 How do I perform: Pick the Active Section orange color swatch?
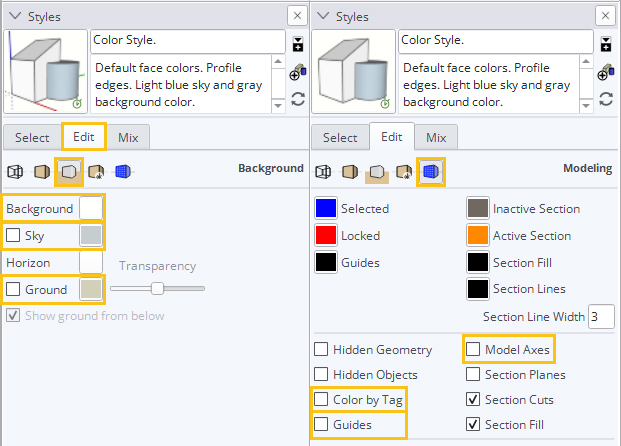[x=479, y=236]
